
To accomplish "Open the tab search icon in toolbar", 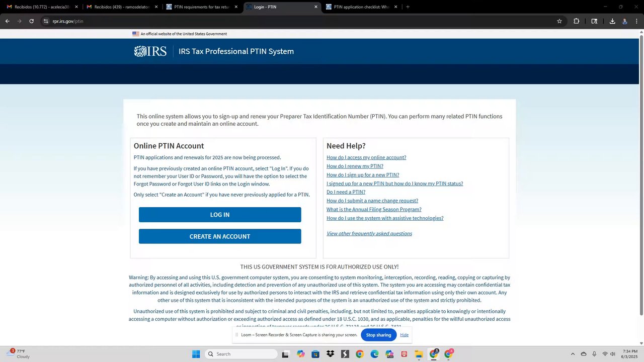I will (x=594, y=21).
